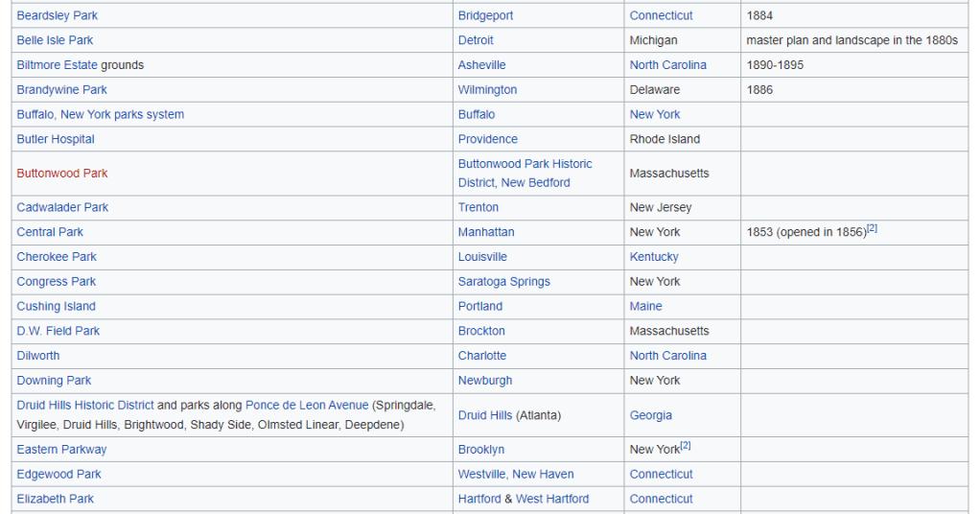The image size is (980, 514).
Task: Click the Saratoga Springs link
Action: click(503, 282)
